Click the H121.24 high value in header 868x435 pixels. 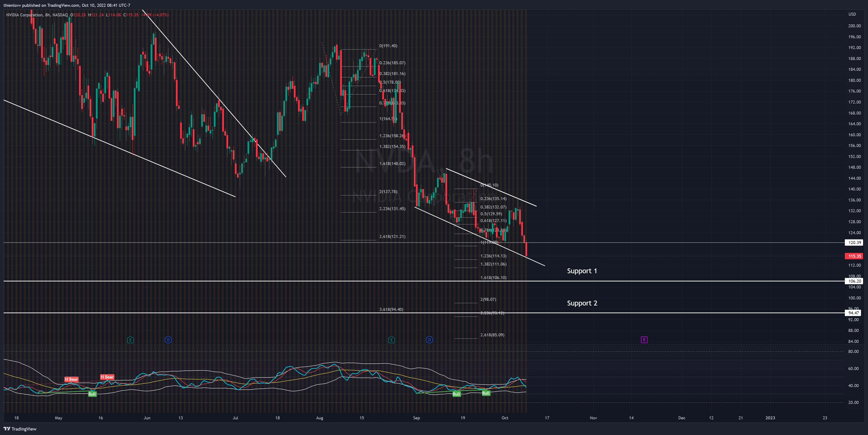[x=96, y=15]
